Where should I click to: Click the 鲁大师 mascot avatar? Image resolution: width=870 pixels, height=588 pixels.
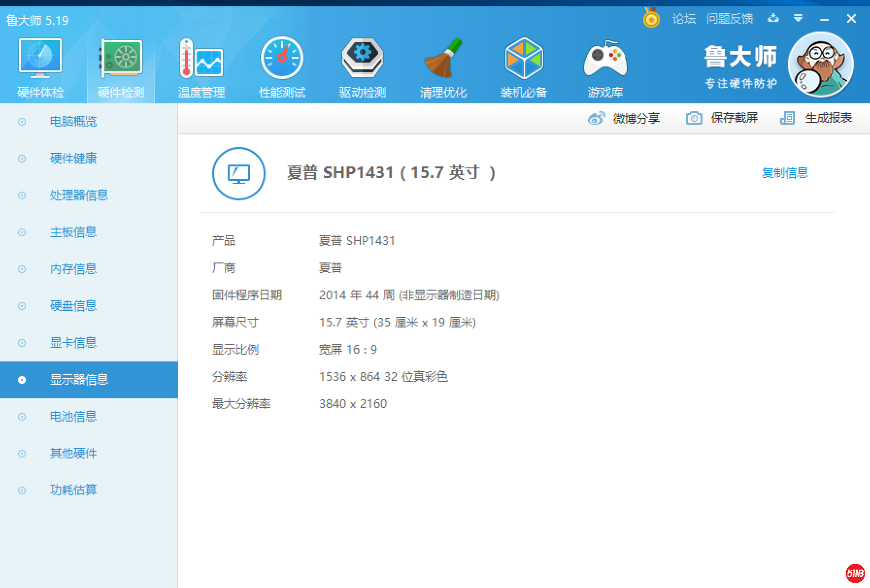point(820,65)
